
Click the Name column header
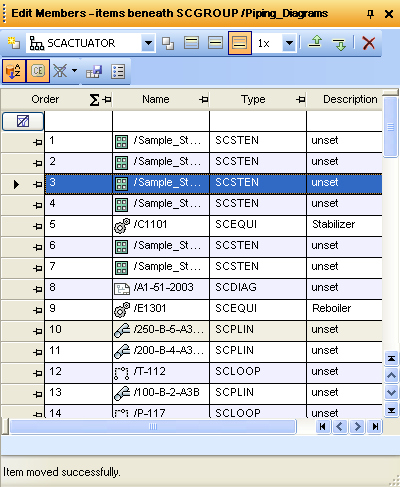(x=156, y=99)
